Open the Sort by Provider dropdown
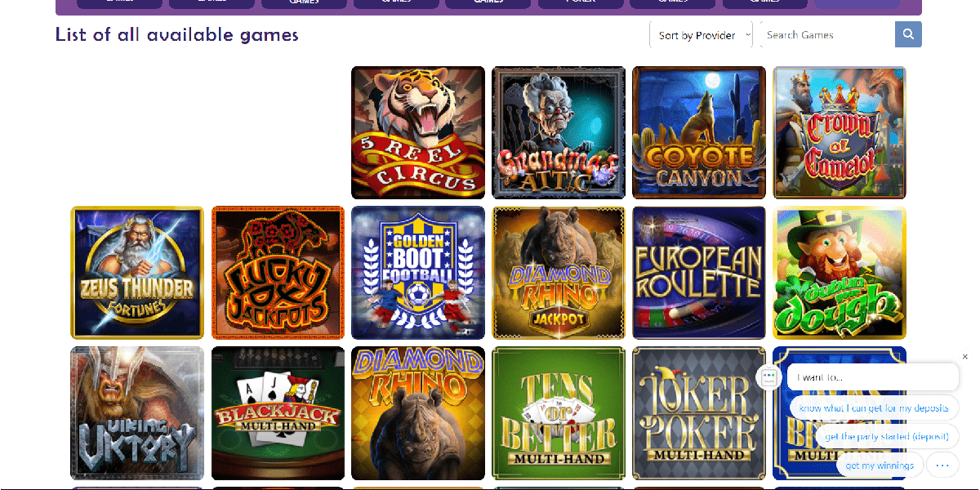This screenshot has height=490, width=980. [701, 35]
